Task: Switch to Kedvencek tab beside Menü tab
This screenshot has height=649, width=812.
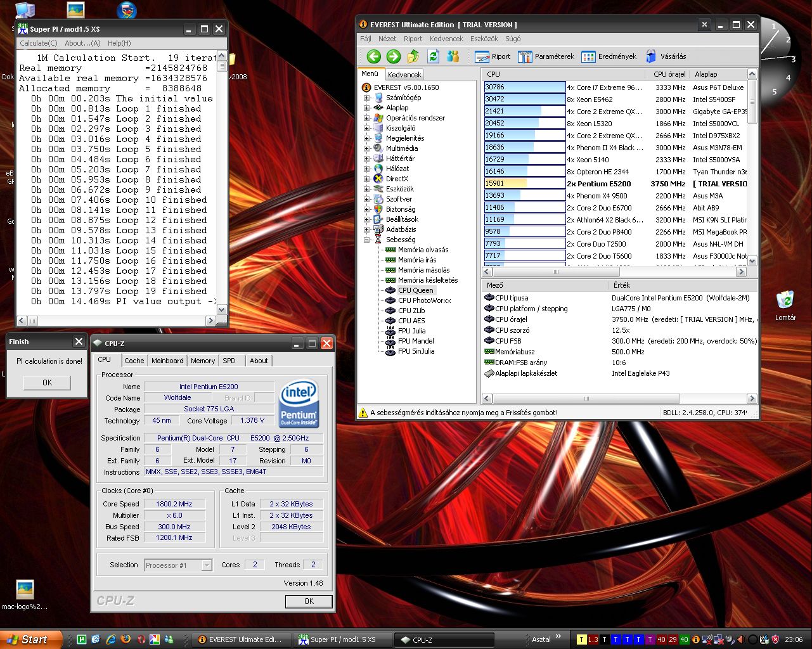Action: [404, 74]
